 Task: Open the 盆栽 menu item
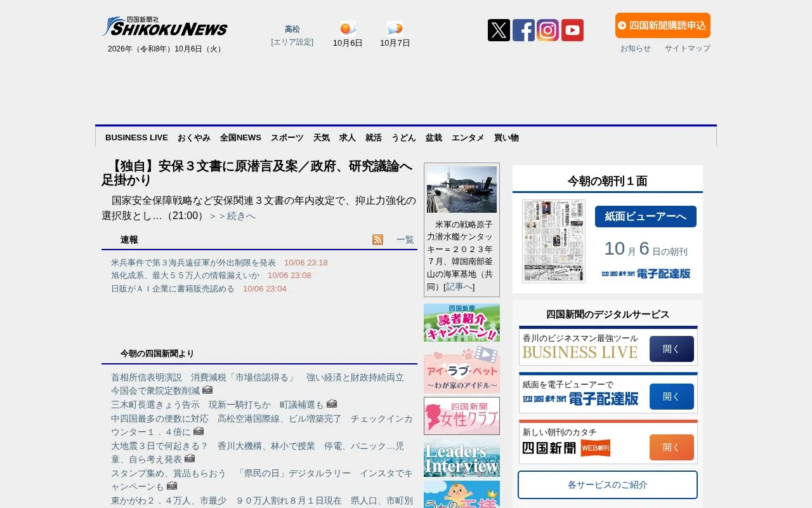click(434, 138)
